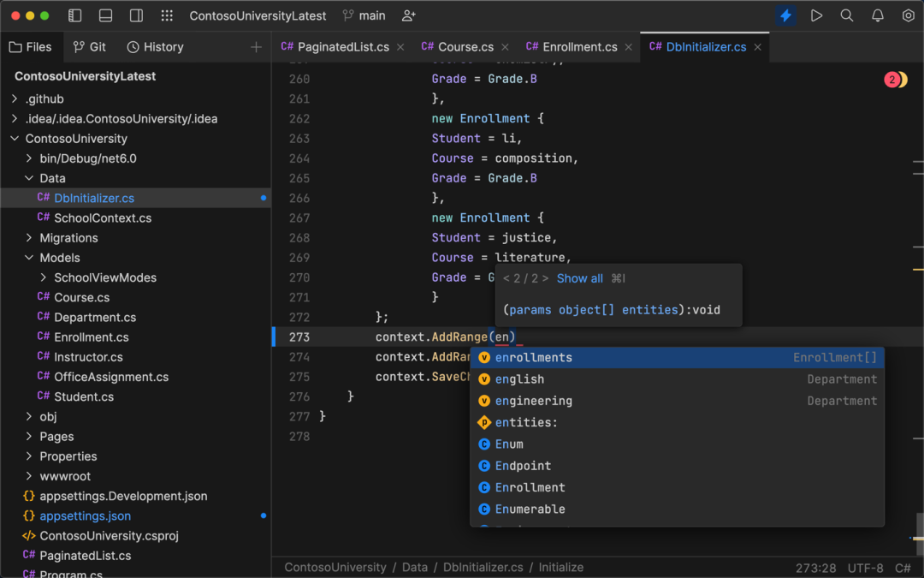Open SchoolContext.cs in the file tree
Image resolution: width=924 pixels, height=578 pixels.
coord(135,217)
